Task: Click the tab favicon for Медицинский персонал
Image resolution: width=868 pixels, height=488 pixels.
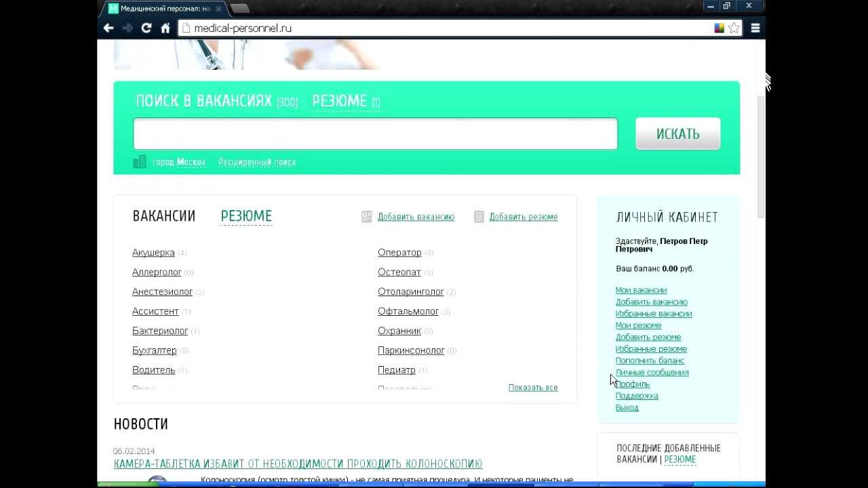Action: tap(113, 9)
